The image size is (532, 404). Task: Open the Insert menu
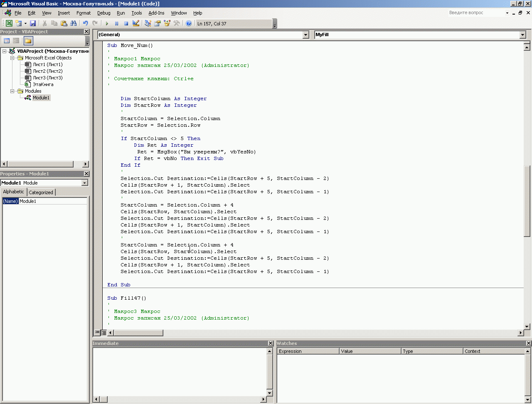click(64, 13)
